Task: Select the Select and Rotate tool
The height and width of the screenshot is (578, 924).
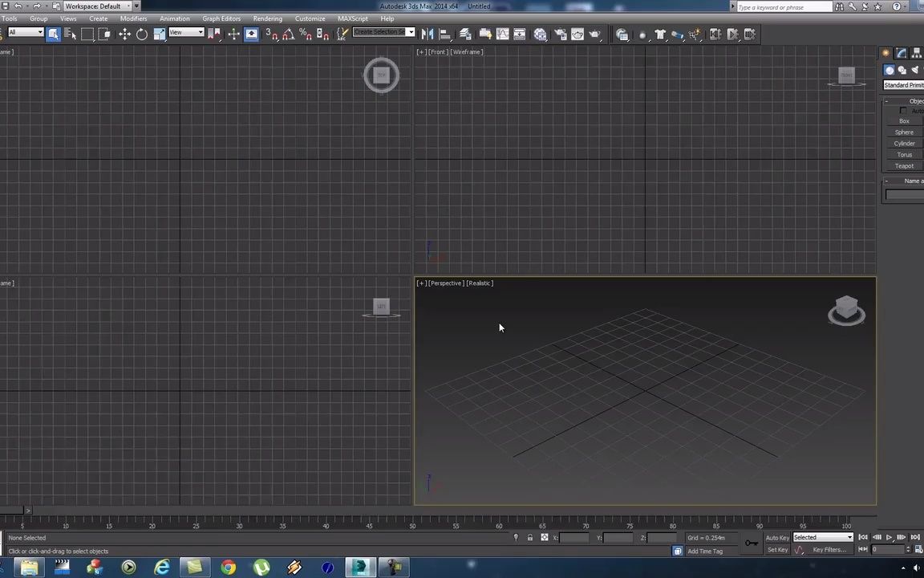Action: click(x=141, y=34)
